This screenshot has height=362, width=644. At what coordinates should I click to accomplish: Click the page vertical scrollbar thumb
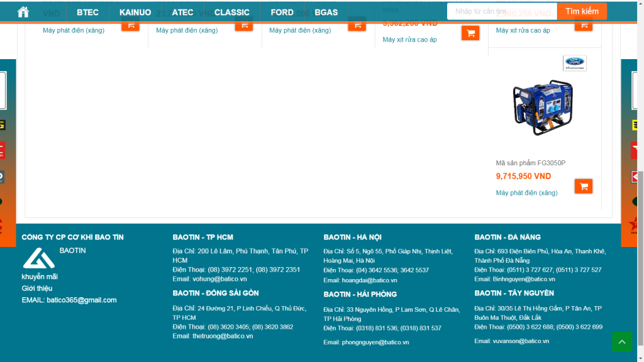(640, 258)
